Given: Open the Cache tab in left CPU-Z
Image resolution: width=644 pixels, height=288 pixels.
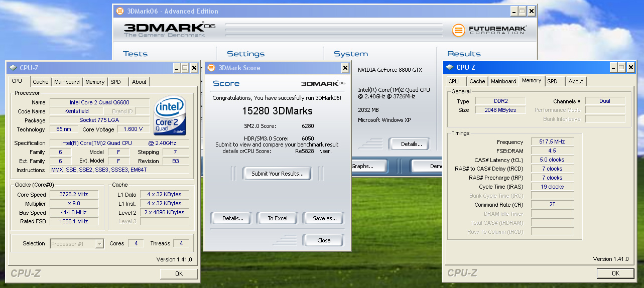Looking at the screenshot, I should point(41,82).
